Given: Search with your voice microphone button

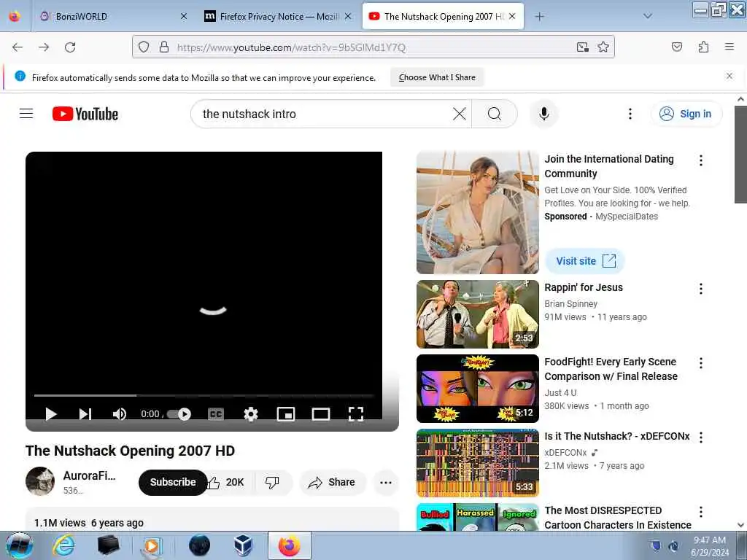Looking at the screenshot, I should [543, 114].
